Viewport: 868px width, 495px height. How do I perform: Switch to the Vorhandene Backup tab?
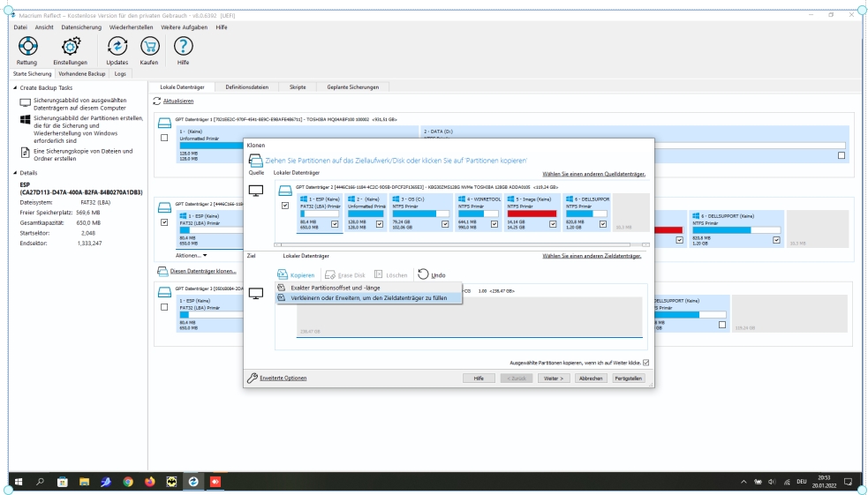pyautogui.click(x=82, y=73)
